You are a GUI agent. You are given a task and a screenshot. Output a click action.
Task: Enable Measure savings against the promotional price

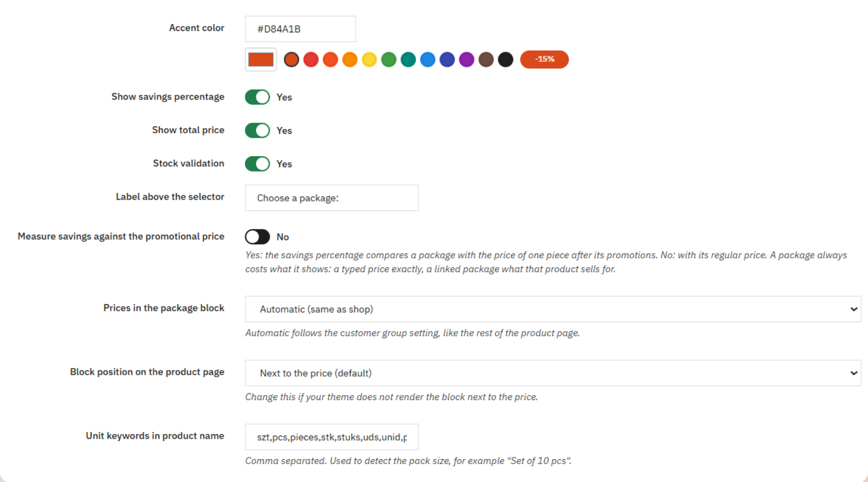coord(257,237)
